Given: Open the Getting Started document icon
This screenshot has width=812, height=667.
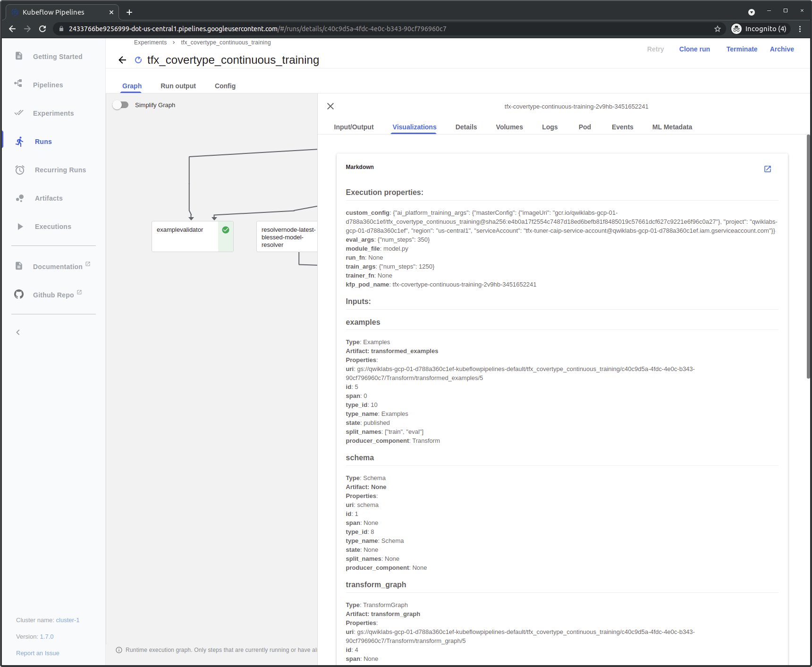Looking at the screenshot, I should pyautogui.click(x=19, y=56).
